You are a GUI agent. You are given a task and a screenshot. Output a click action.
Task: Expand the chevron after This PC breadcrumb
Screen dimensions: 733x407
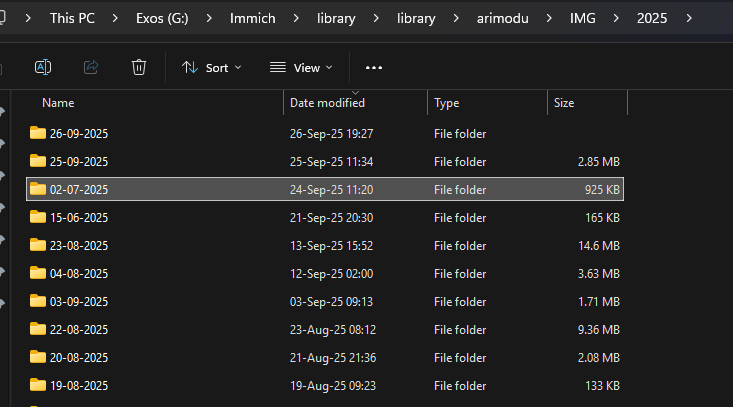coord(117,18)
